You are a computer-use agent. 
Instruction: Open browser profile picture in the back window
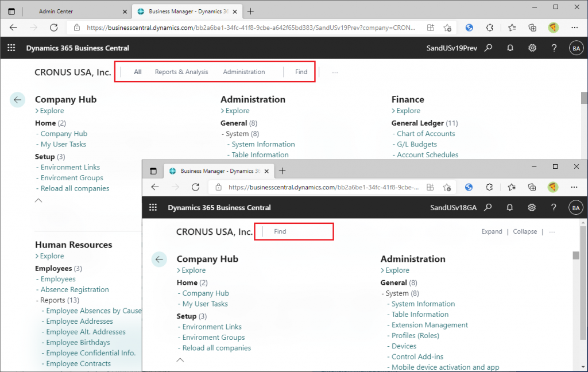554,28
